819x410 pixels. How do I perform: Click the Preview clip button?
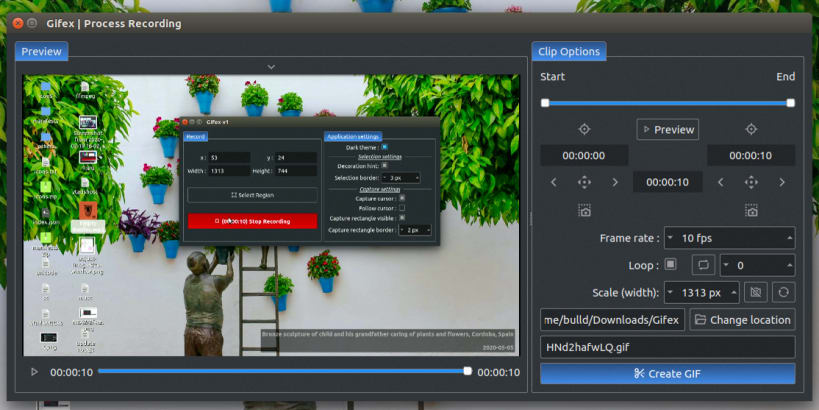coord(668,130)
